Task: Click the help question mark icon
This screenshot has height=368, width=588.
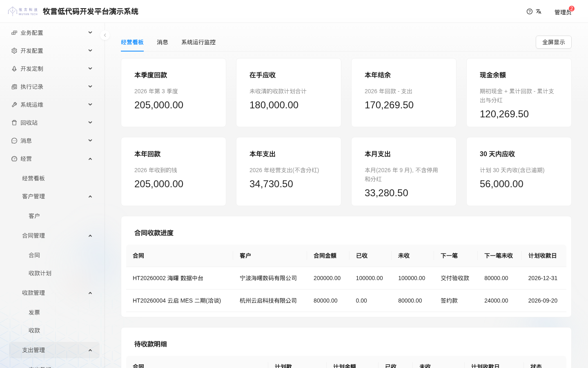Action: 530,11
